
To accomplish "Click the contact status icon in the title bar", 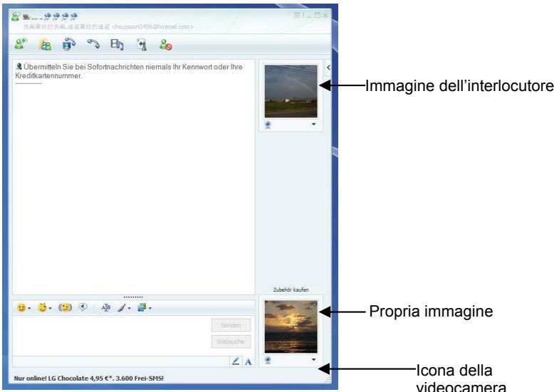I will tap(15, 16).
